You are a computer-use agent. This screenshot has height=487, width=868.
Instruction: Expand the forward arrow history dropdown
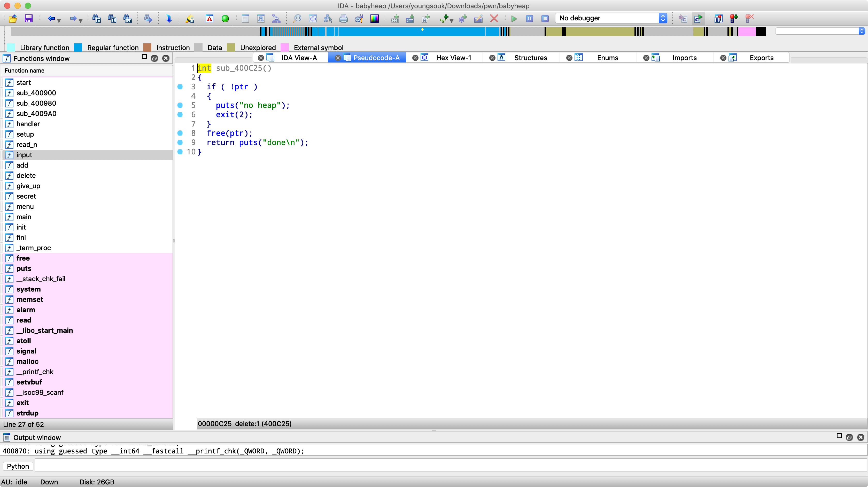point(81,21)
